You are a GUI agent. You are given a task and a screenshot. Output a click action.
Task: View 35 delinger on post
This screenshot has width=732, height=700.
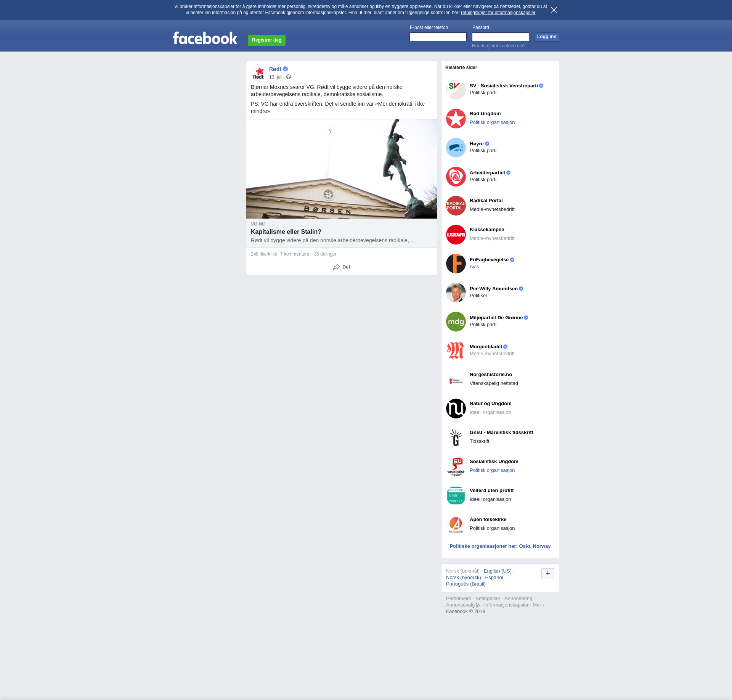[325, 254]
